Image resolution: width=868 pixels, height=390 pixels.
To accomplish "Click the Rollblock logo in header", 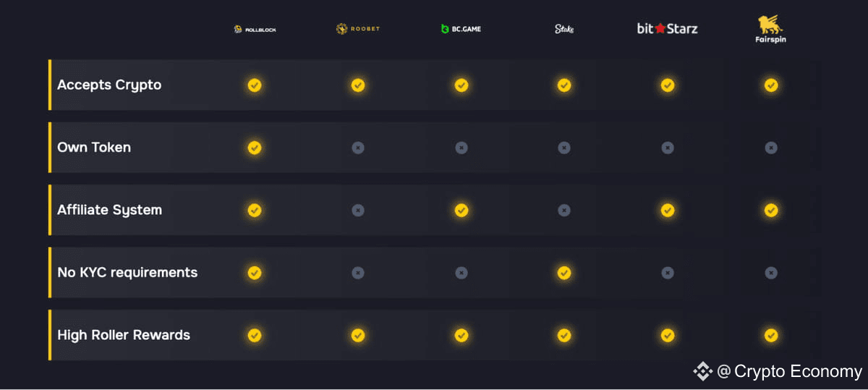I will 255,29.
